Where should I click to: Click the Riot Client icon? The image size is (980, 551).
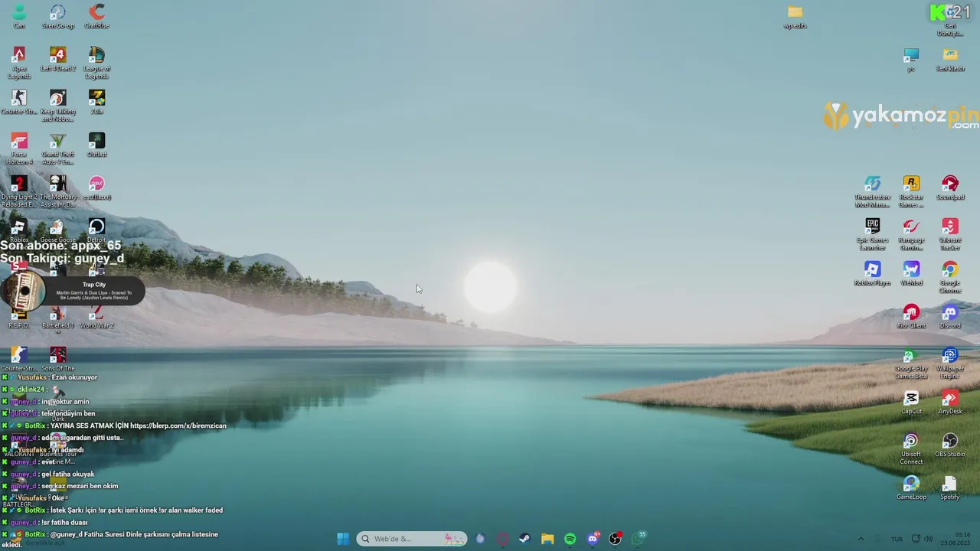[911, 316]
